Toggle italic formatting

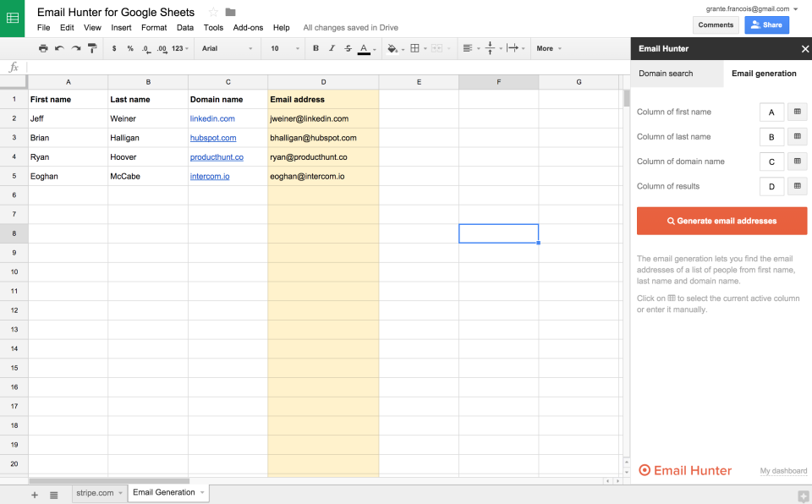332,48
